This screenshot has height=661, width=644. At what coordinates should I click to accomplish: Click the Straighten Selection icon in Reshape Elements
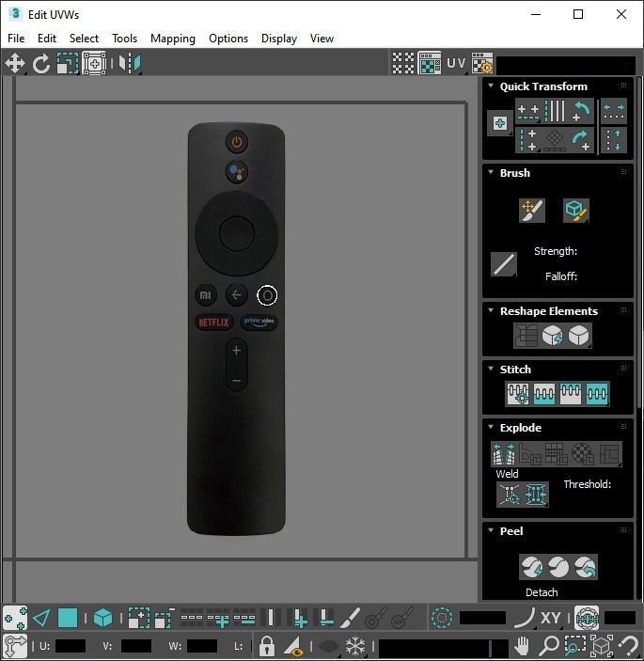pyautogui.click(x=526, y=336)
